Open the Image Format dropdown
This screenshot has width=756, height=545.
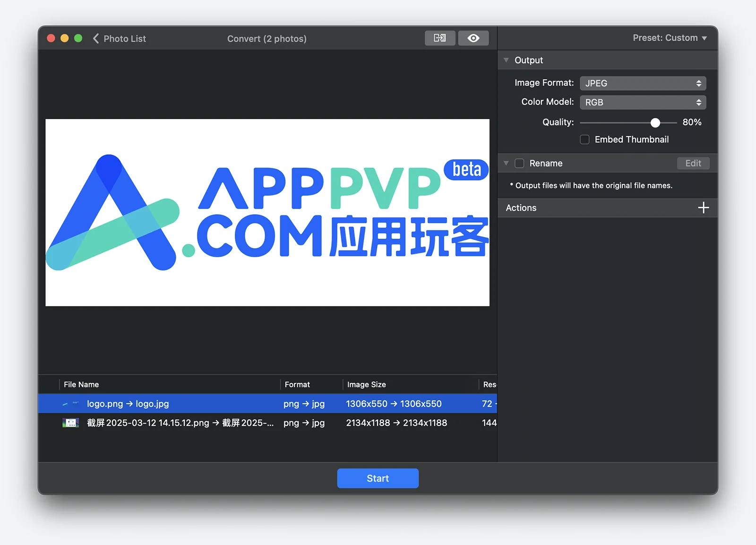click(643, 83)
